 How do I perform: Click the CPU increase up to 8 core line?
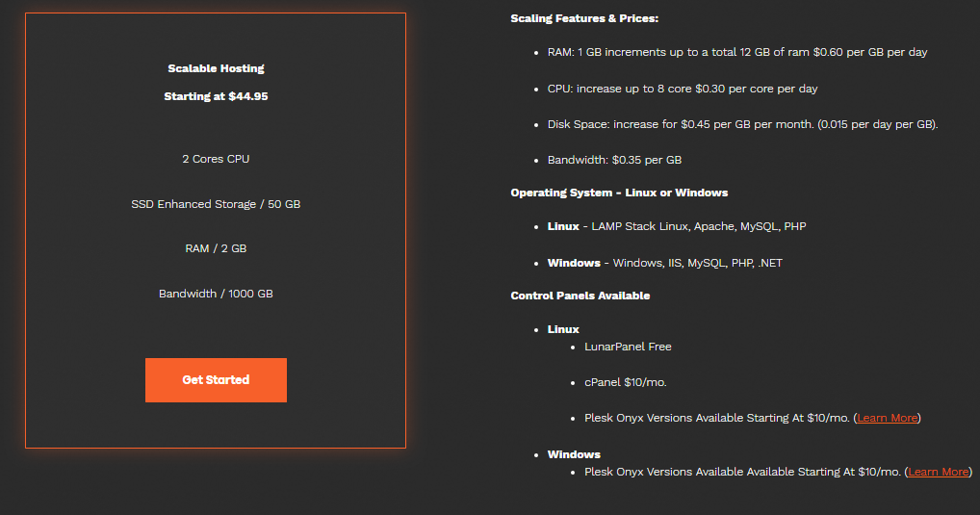tap(683, 89)
